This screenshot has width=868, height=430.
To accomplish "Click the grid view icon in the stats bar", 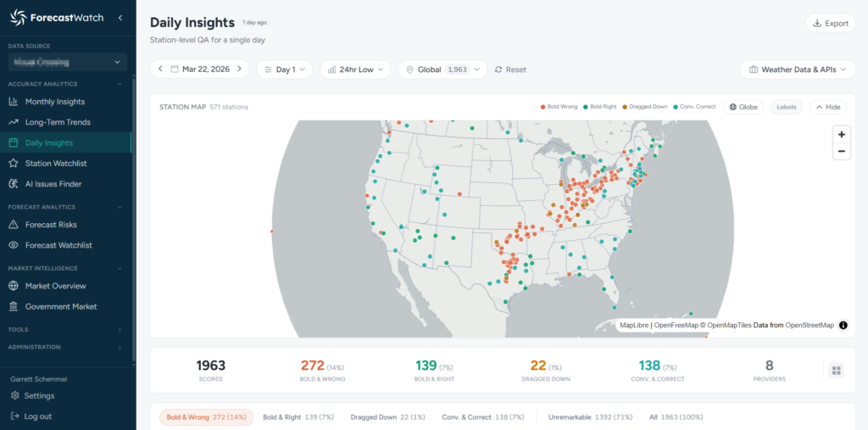I will tap(837, 371).
